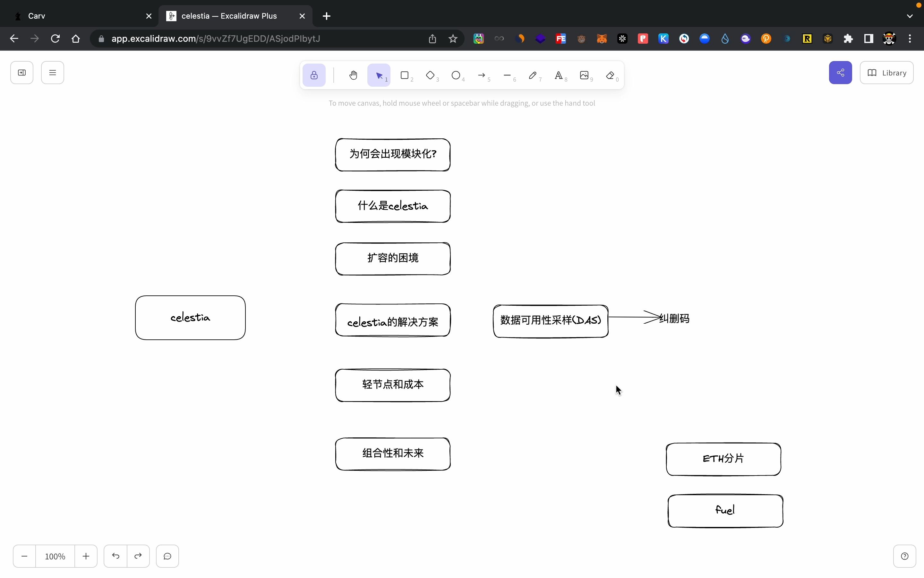Redo the last action
Screen dimensions: 924x578
(138, 556)
